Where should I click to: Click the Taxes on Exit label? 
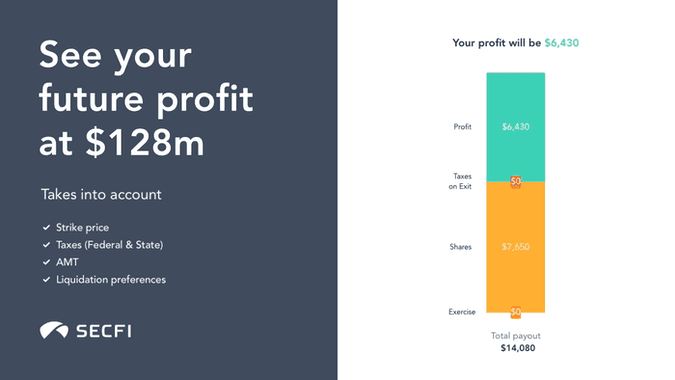460,181
